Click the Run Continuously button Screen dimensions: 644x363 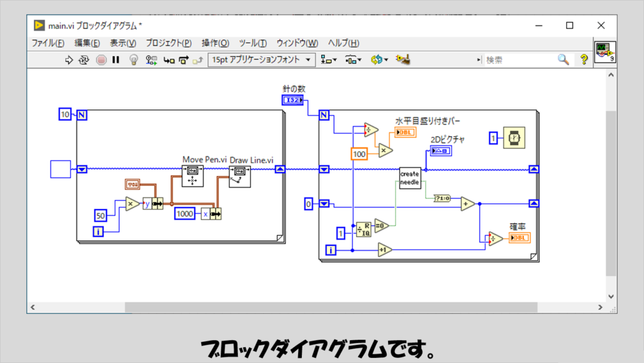[x=84, y=60]
